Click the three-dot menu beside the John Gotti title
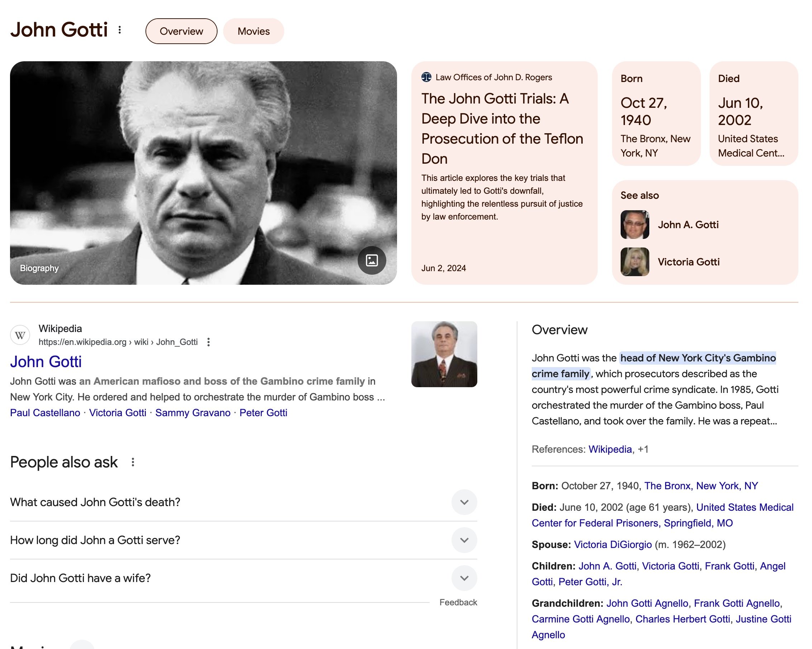 (119, 30)
